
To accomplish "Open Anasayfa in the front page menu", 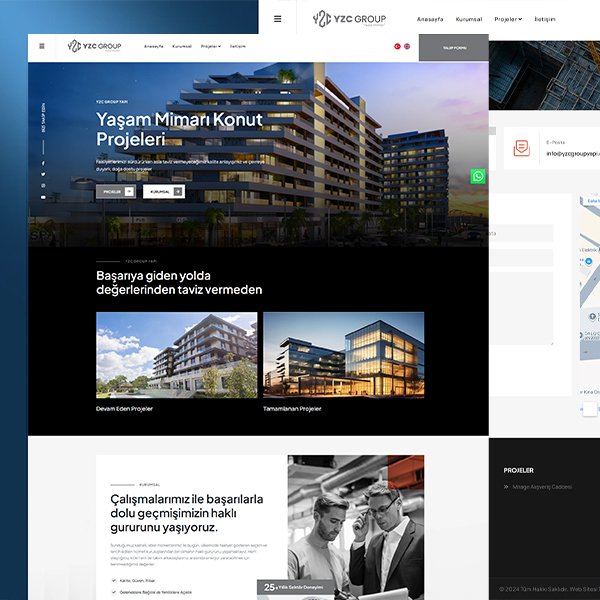I will (x=153, y=46).
